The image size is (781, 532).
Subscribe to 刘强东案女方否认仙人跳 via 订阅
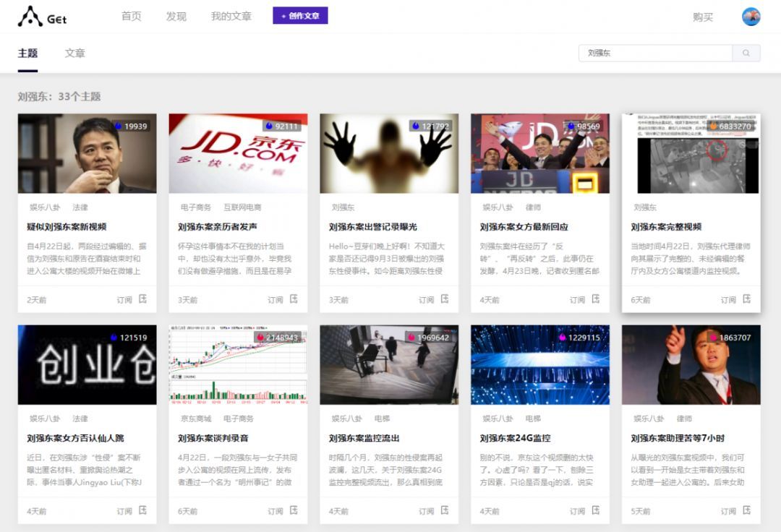(124, 511)
